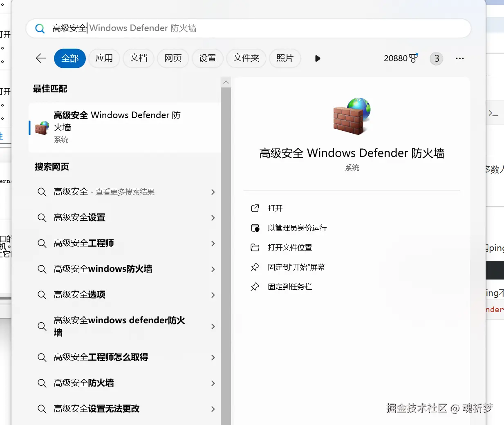Viewport: 504px width, 425px height.
Task: Click 高级安全windows防火墙 suggestion text
Action: pos(103,269)
